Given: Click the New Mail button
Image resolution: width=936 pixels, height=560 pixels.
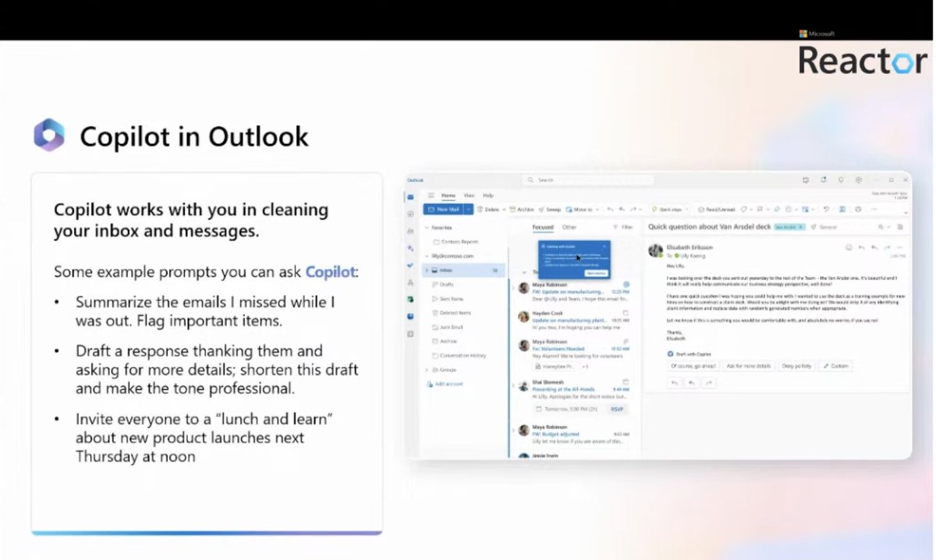Looking at the screenshot, I should click(x=443, y=209).
